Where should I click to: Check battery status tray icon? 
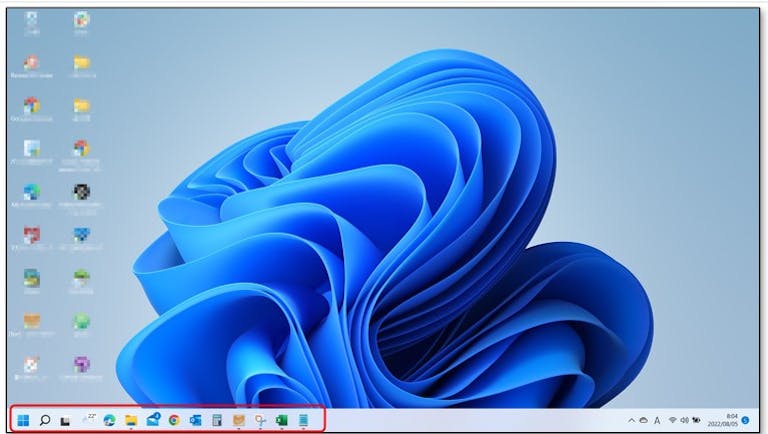[696, 420]
